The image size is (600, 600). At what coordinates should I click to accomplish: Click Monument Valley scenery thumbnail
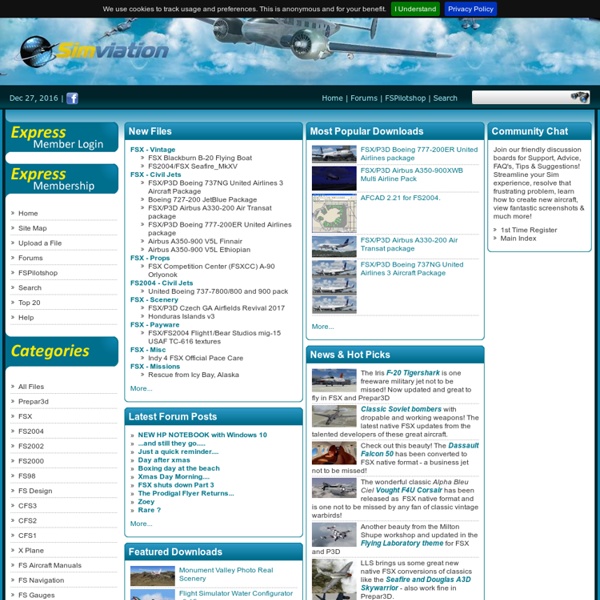click(152, 576)
